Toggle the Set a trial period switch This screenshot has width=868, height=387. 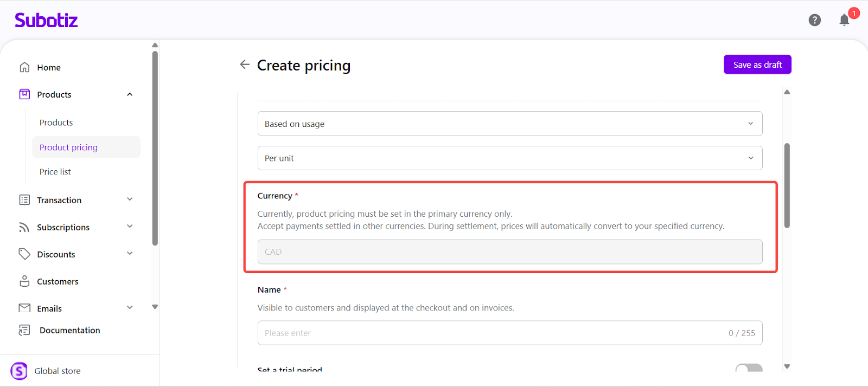(749, 369)
